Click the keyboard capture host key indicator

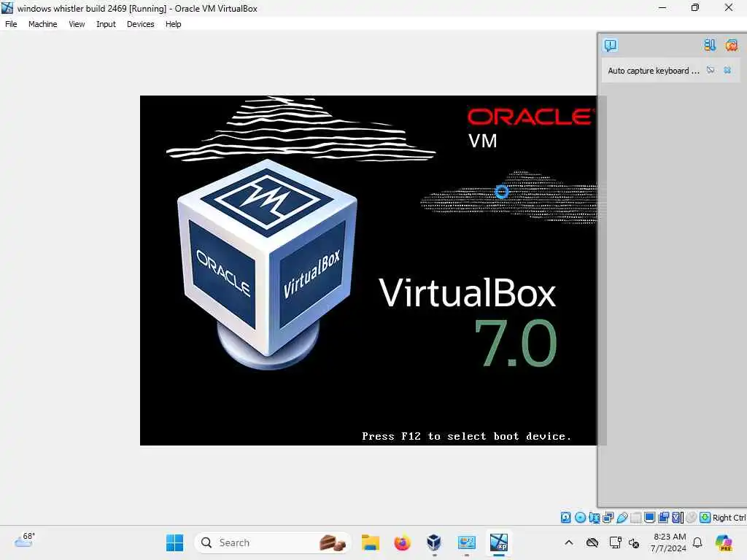705,518
